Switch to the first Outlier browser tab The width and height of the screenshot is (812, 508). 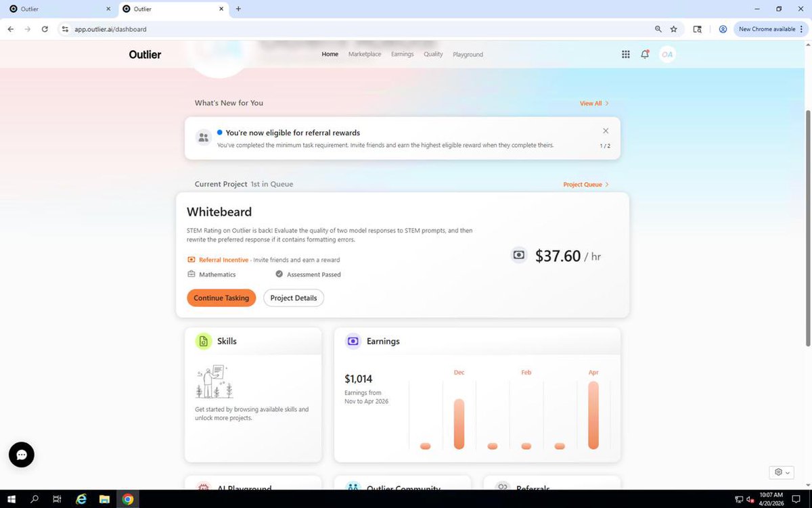click(x=60, y=9)
